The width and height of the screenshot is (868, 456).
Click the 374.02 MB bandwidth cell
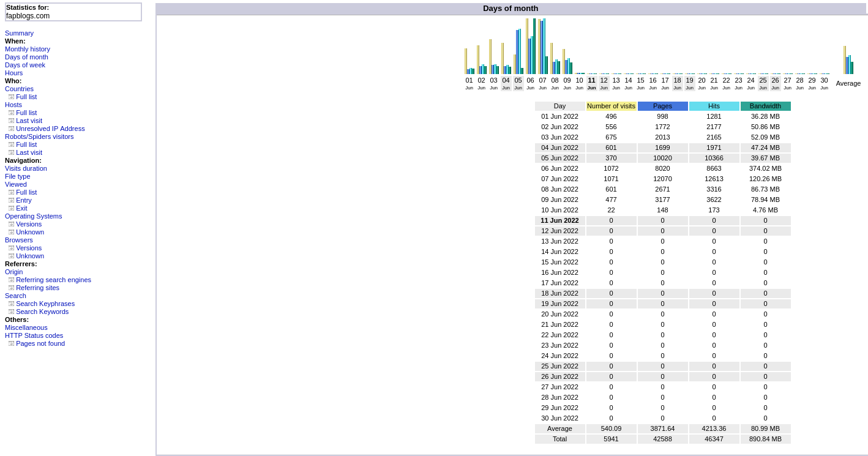tap(765, 168)
